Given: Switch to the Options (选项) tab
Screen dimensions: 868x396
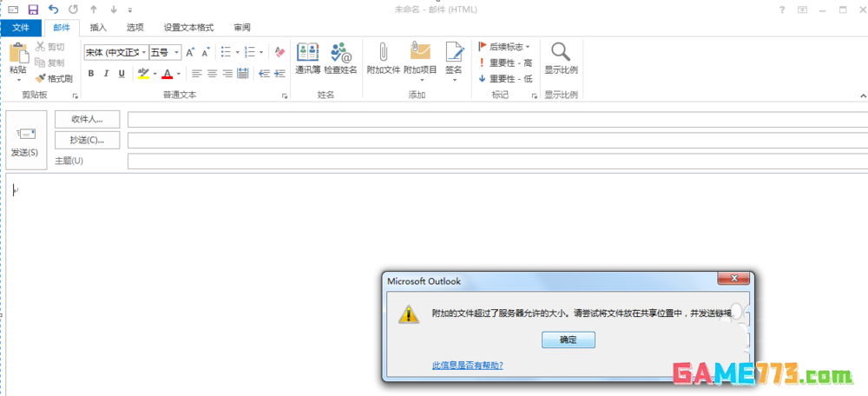Looking at the screenshot, I should (x=135, y=28).
